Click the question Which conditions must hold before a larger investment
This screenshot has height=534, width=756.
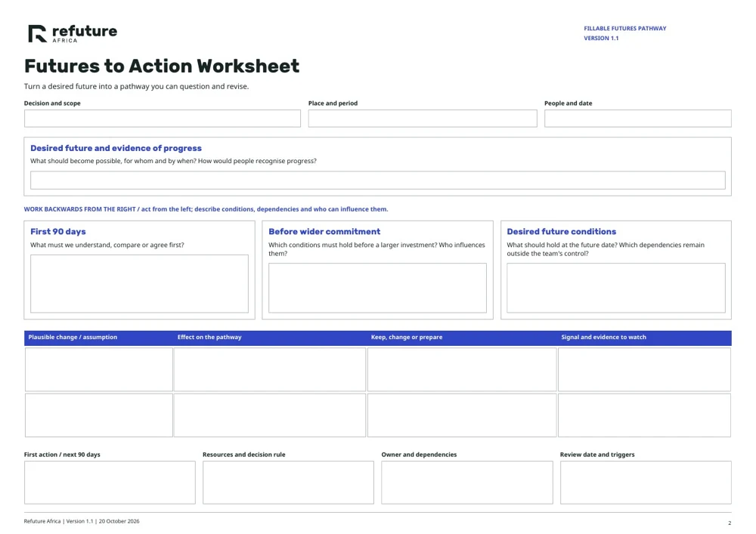click(376, 249)
